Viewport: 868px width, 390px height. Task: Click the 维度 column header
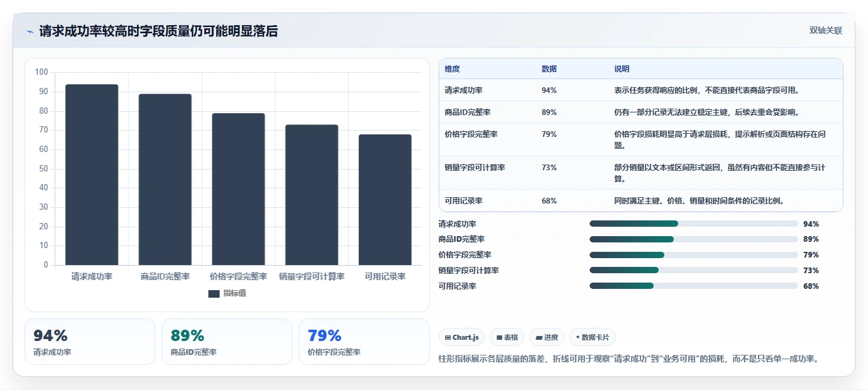click(452, 69)
